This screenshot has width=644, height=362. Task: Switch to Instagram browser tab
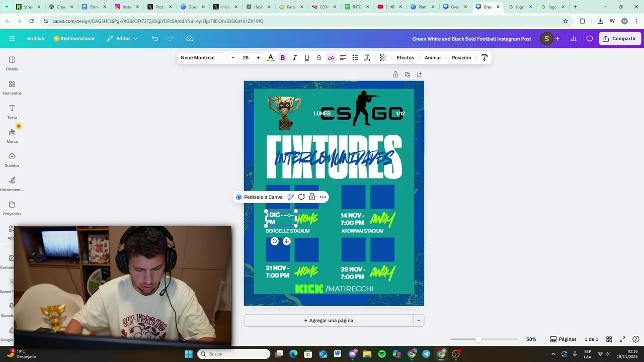click(x=126, y=7)
